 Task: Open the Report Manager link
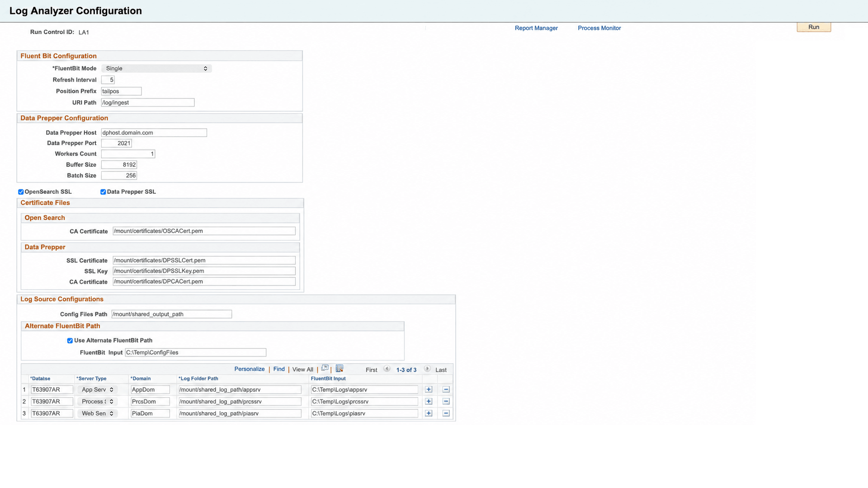coord(536,28)
